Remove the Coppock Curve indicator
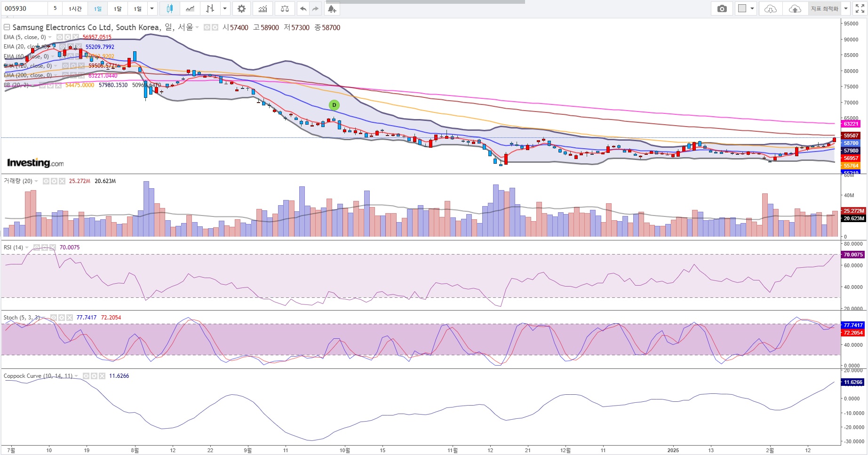868x455 pixels. (x=101, y=376)
